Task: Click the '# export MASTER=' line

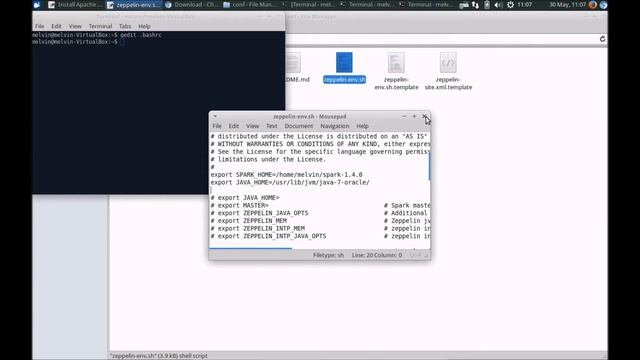Action: click(x=240, y=205)
